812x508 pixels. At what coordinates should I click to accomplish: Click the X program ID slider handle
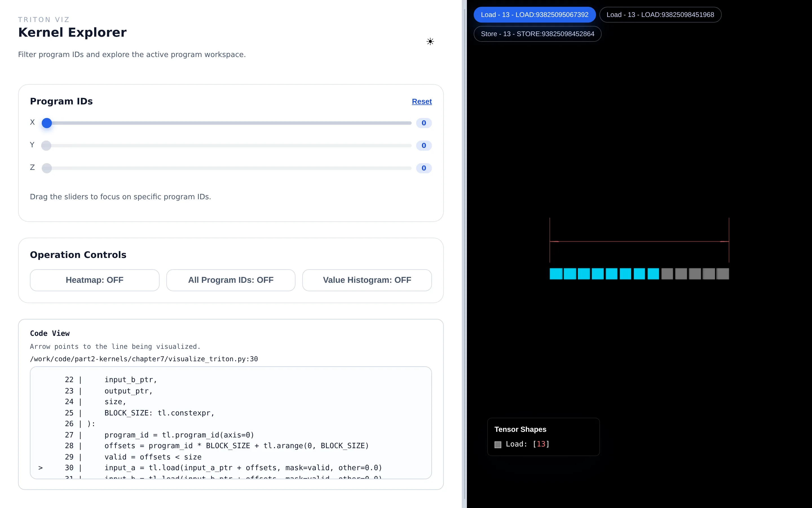coord(47,123)
